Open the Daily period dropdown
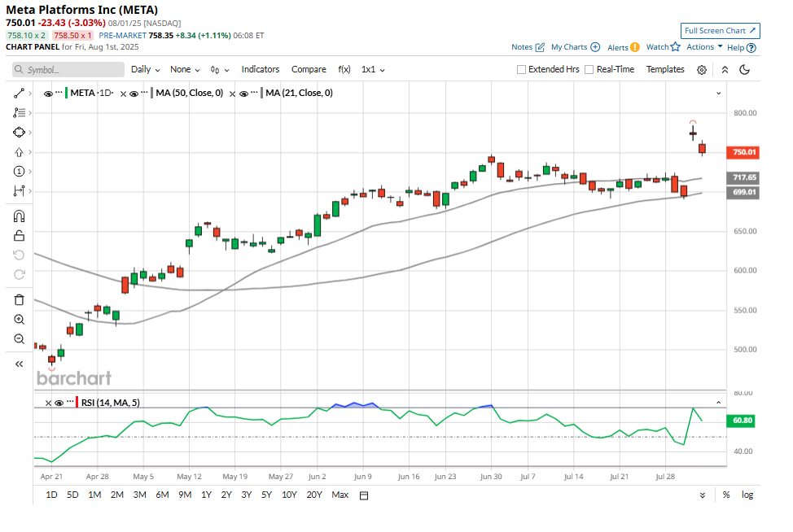Screen dimensions: 793x532 coord(145,70)
